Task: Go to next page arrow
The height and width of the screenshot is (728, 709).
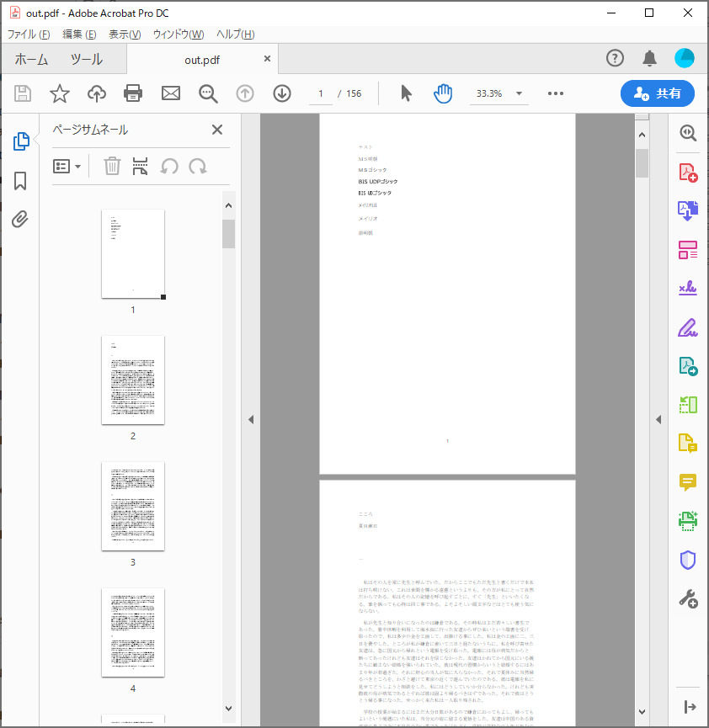Action: pos(282,93)
